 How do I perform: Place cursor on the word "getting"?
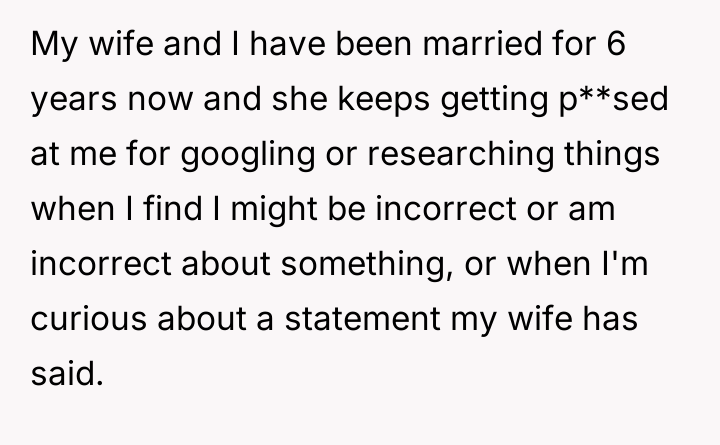(x=481, y=102)
